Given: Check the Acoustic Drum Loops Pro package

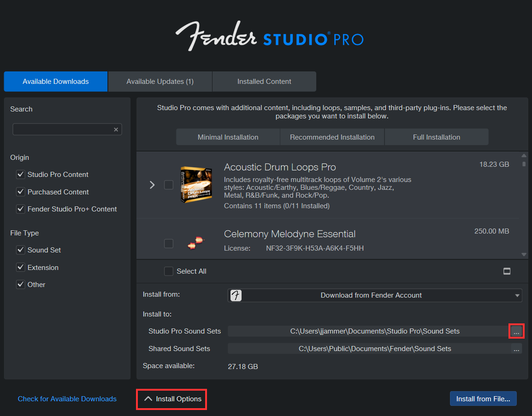Looking at the screenshot, I should (x=169, y=185).
